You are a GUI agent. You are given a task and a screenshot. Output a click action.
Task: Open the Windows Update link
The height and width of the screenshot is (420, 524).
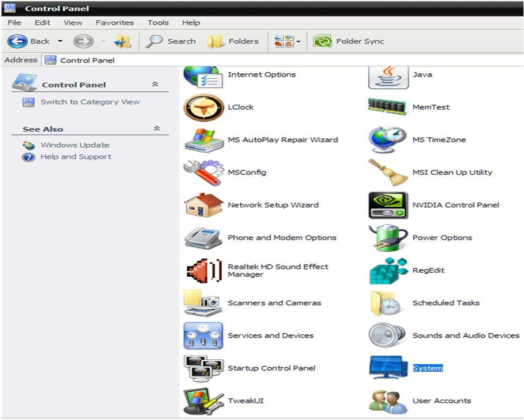pos(75,145)
